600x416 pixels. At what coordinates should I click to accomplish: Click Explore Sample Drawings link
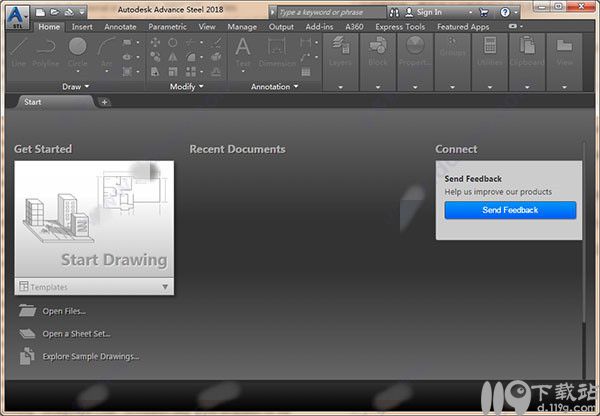pyautogui.click(x=91, y=356)
